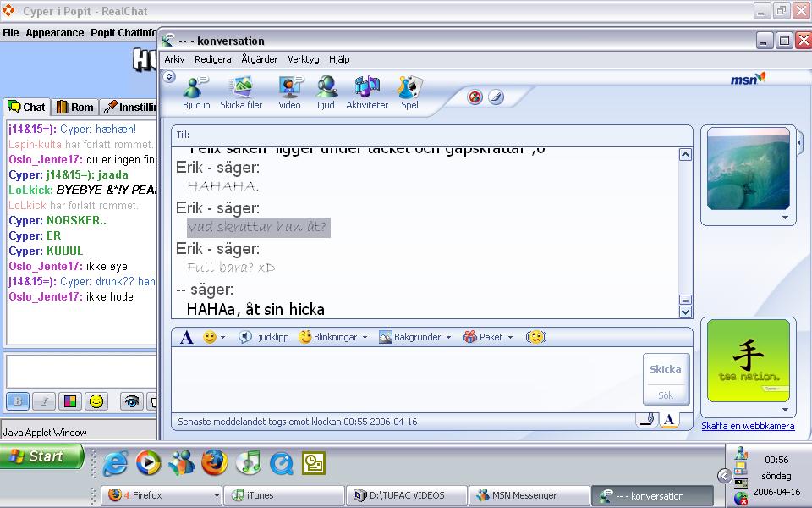Screen dimensions: 812x508
Task: Send a nudge with the shaking smiley
Action: pos(536,337)
